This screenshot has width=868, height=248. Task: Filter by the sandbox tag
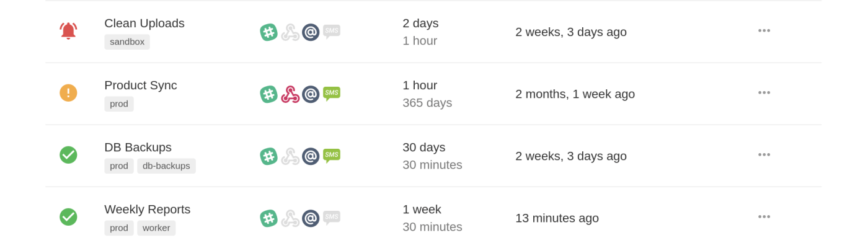coord(127,42)
